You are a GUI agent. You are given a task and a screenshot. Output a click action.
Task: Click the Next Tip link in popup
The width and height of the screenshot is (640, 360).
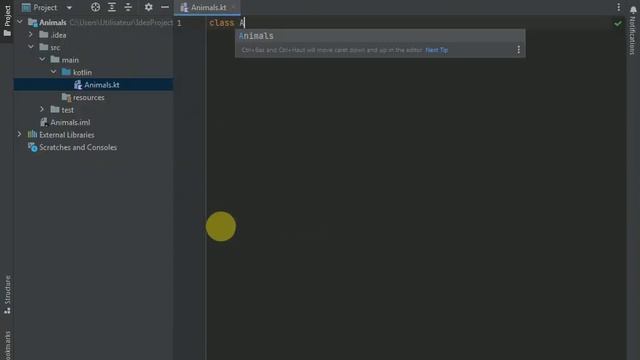pos(437,50)
